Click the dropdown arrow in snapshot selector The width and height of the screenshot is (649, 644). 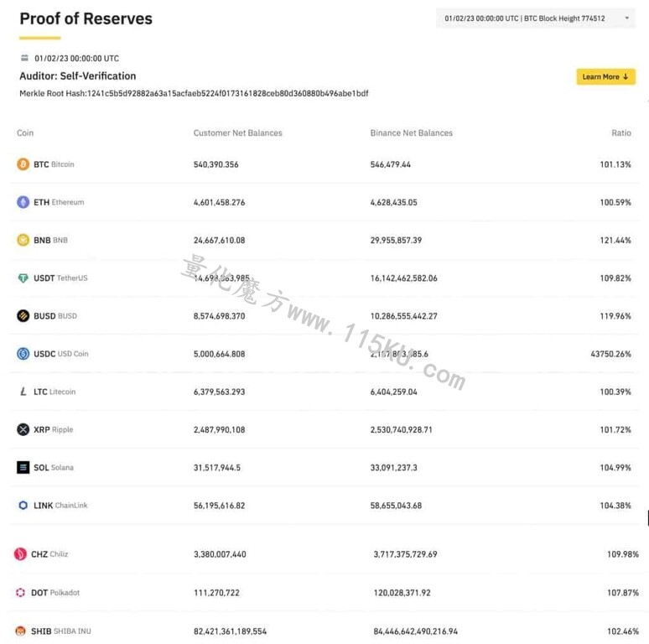pos(627,18)
